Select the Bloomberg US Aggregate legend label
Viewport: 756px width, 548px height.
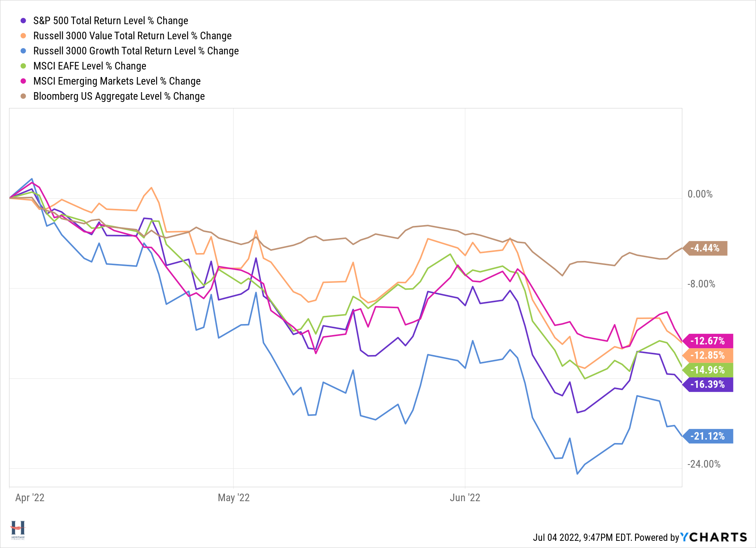click(119, 96)
